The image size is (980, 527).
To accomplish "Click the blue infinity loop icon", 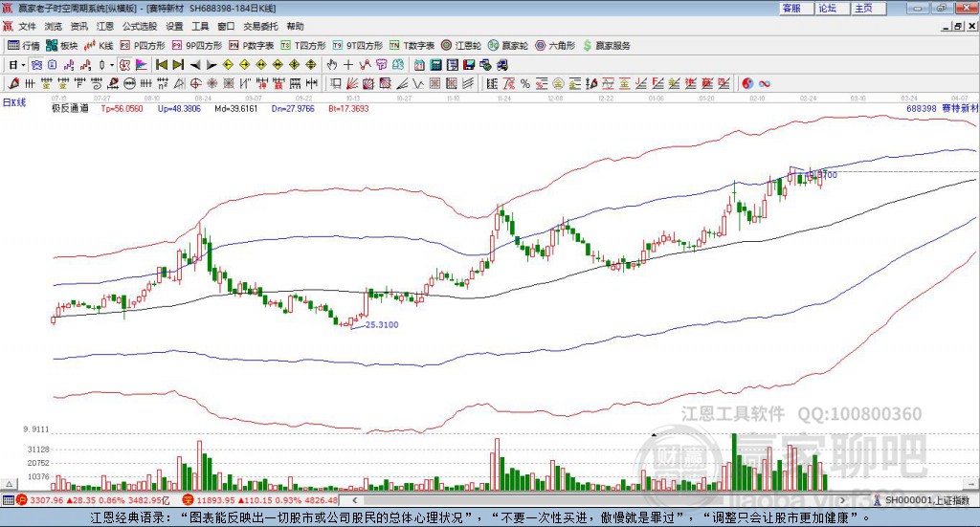I will 765,83.
